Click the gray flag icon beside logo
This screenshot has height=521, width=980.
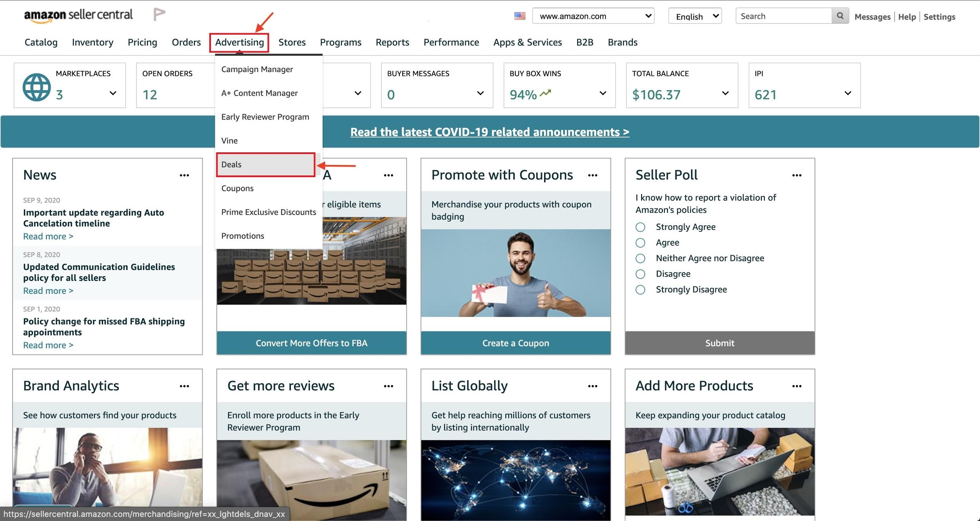[x=159, y=14]
